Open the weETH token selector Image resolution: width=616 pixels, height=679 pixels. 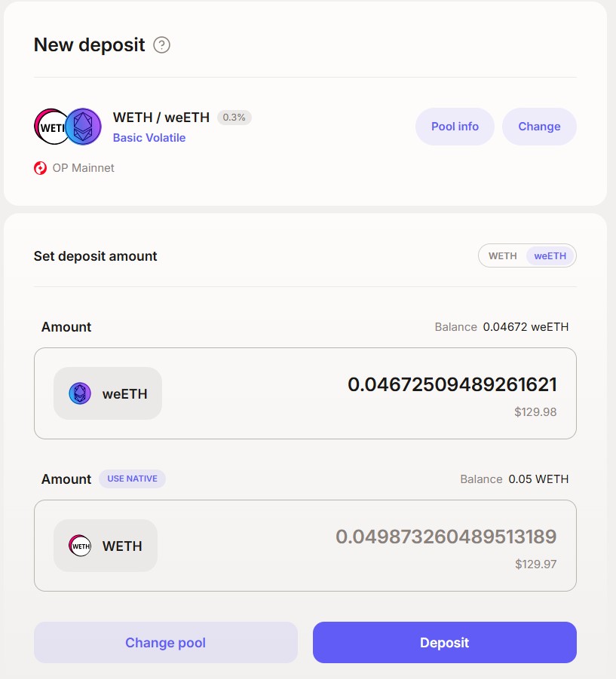tap(108, 393)
